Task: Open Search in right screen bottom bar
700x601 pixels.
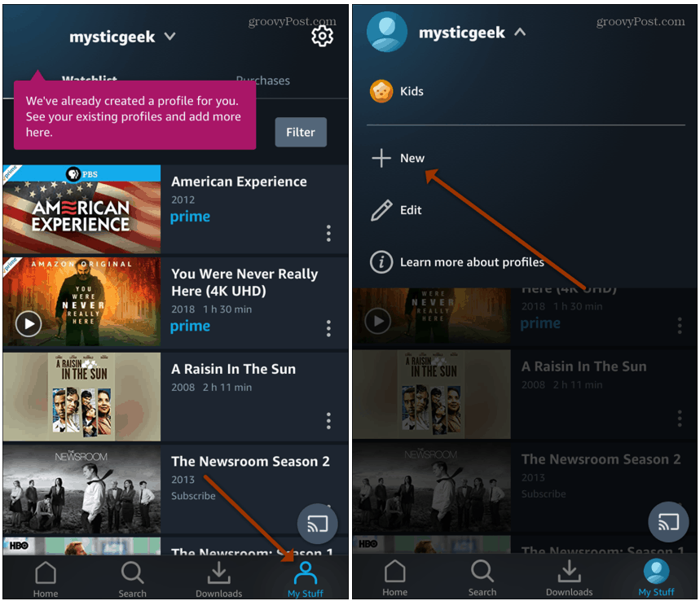Action: 482,578
